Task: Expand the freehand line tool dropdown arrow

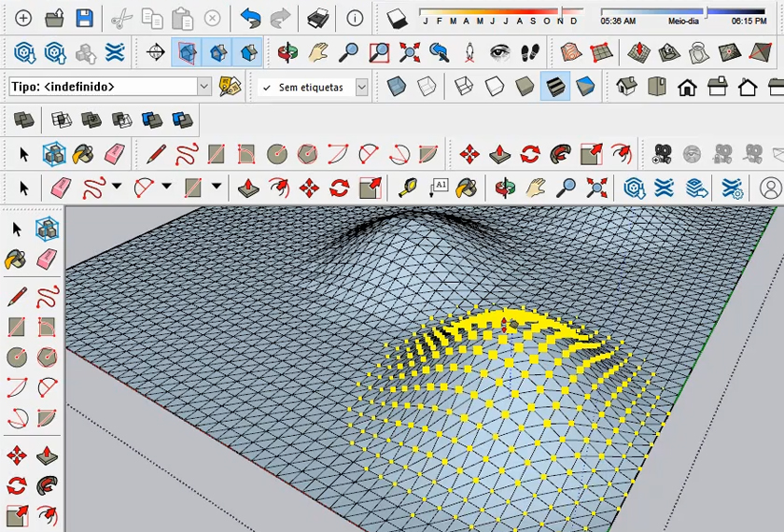Action: pyautogui.click(x=117, y=187)
